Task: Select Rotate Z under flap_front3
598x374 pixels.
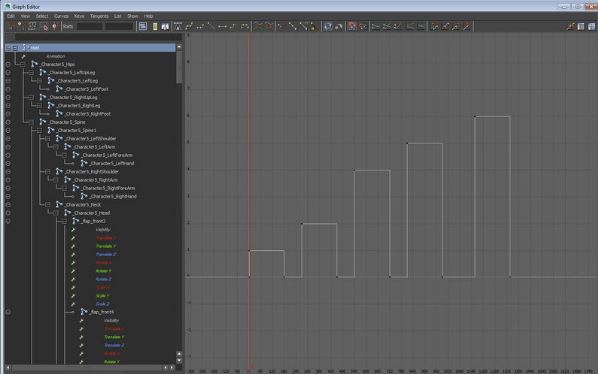Action: click(103, 279)
